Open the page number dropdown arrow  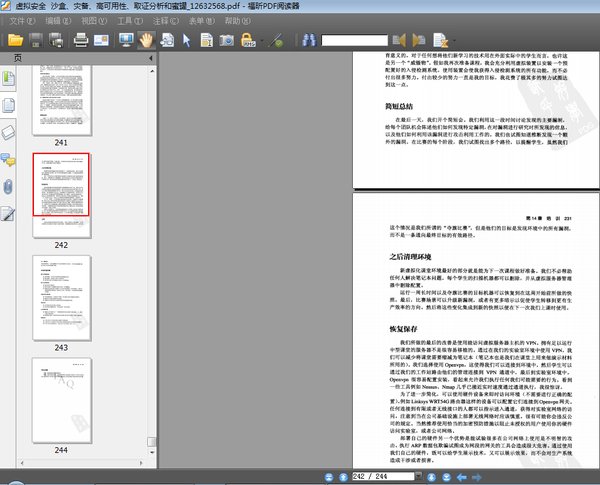(x=419, y=477)
